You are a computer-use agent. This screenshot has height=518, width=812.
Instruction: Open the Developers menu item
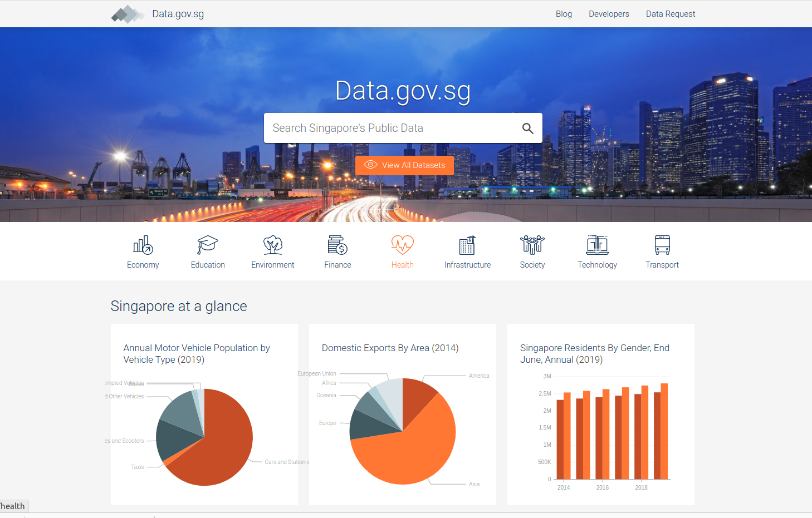click(x=609, y=14)
